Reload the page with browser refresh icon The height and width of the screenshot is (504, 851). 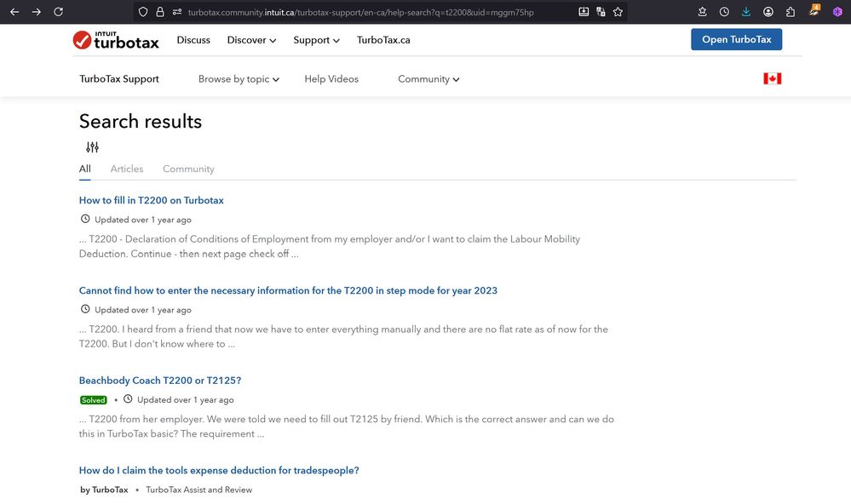click(x=58, y=12)
